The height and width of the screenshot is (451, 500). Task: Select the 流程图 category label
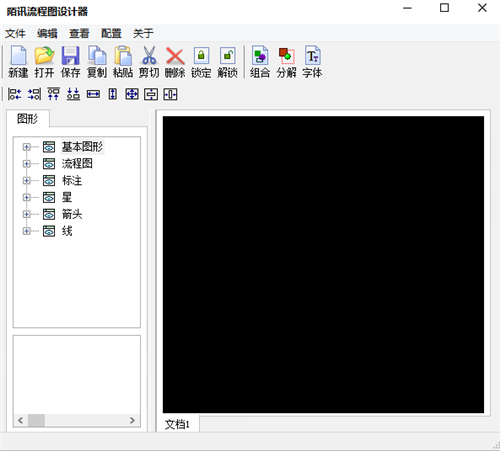(77, 164)
